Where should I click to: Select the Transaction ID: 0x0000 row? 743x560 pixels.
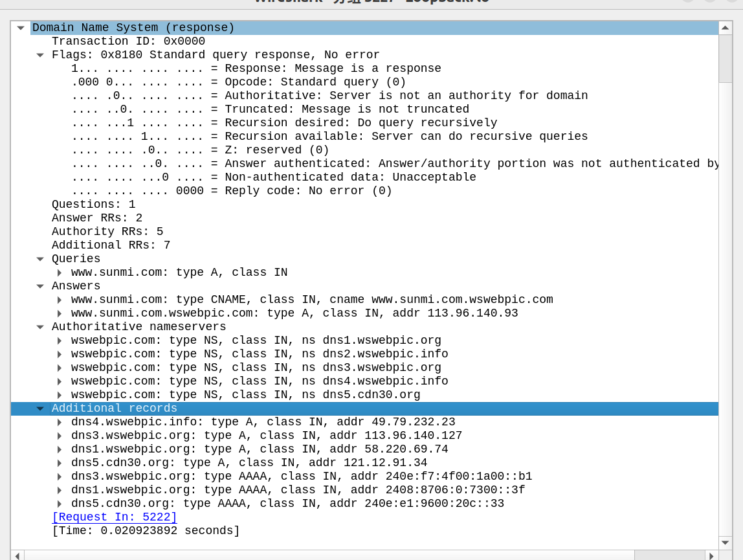click(x=364, y=41)
